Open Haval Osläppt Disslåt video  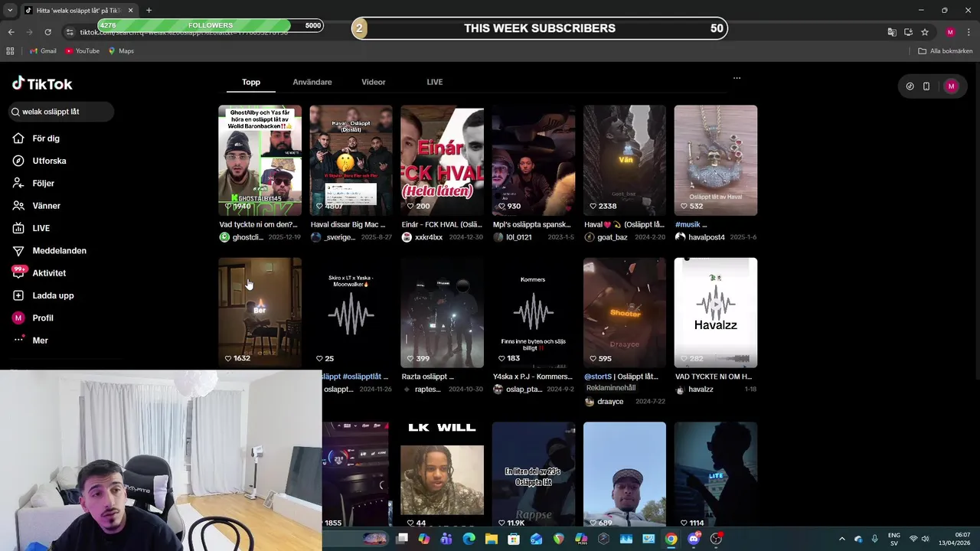(351, 161)
